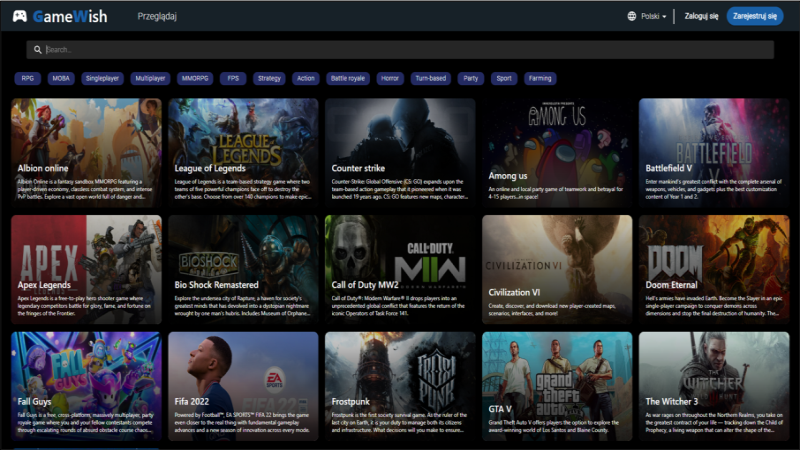
Task: Open the Call of Duty MW2 card
Action: 400,269
